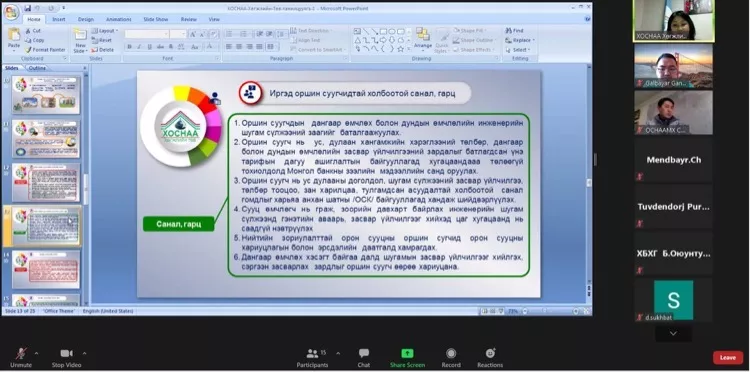Open the Select dropdown in Editing
The width and height of the screenshot is (750, 372).
point(518,50)
